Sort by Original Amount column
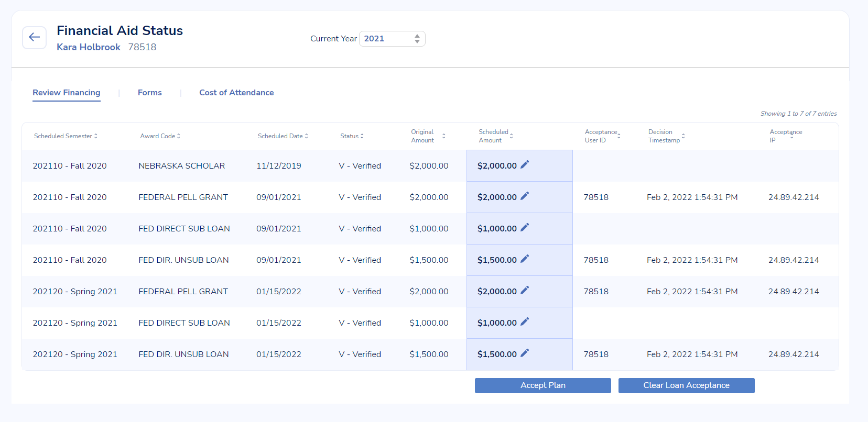Image resolution: width=868 pixels, height=422 pixels. [428, 136]
